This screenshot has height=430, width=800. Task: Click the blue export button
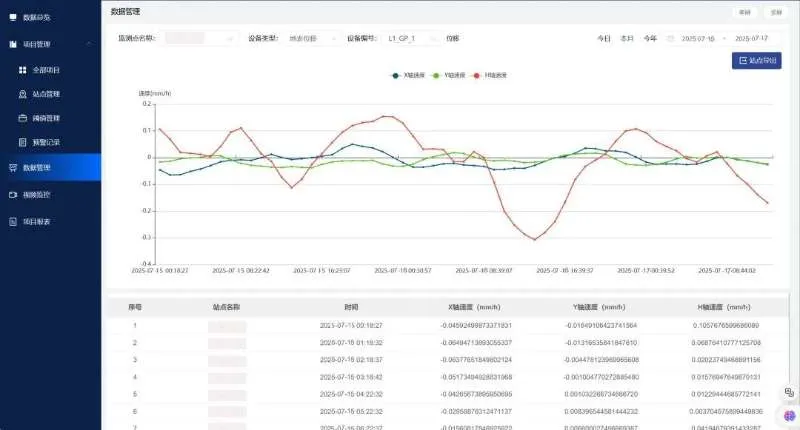tap(757, 61)
